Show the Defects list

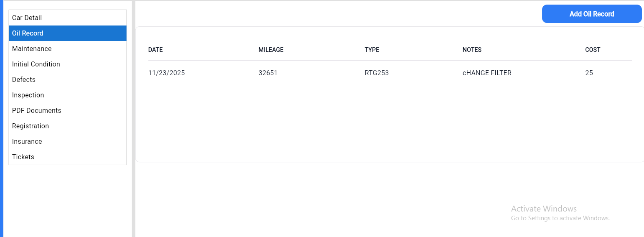[x=24, y=80]
